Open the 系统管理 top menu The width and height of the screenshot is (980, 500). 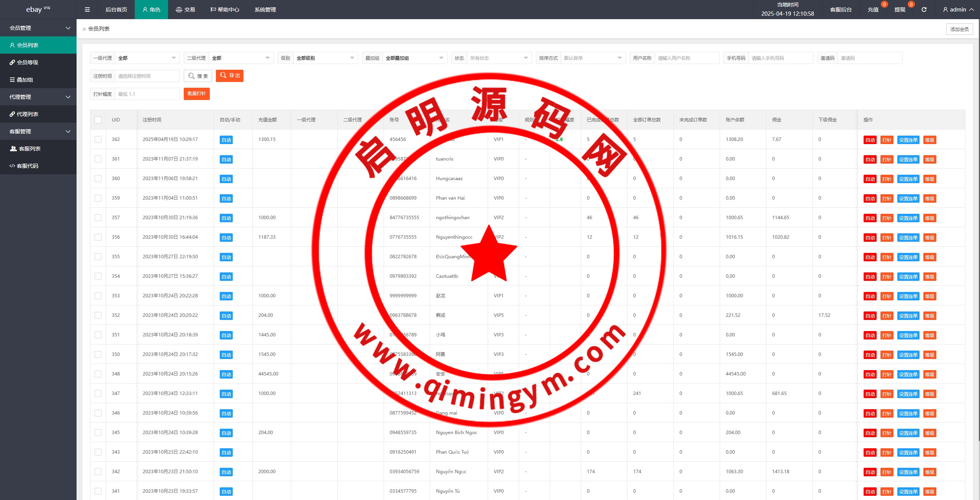(x=265, y=10)
